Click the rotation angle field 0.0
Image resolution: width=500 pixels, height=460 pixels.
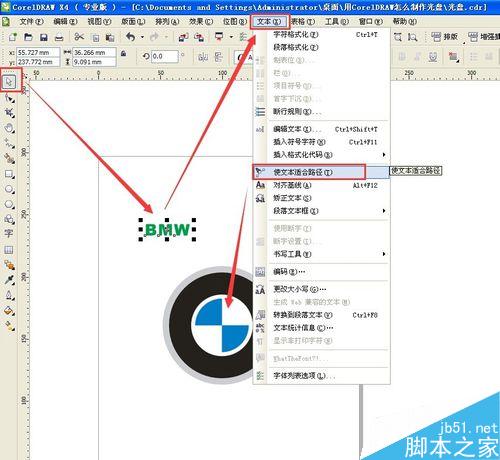click(165, 56)
